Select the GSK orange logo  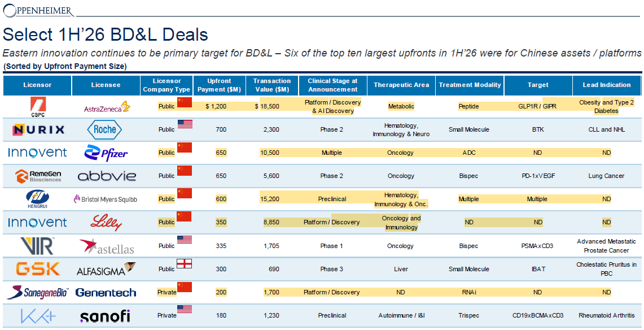38,269
